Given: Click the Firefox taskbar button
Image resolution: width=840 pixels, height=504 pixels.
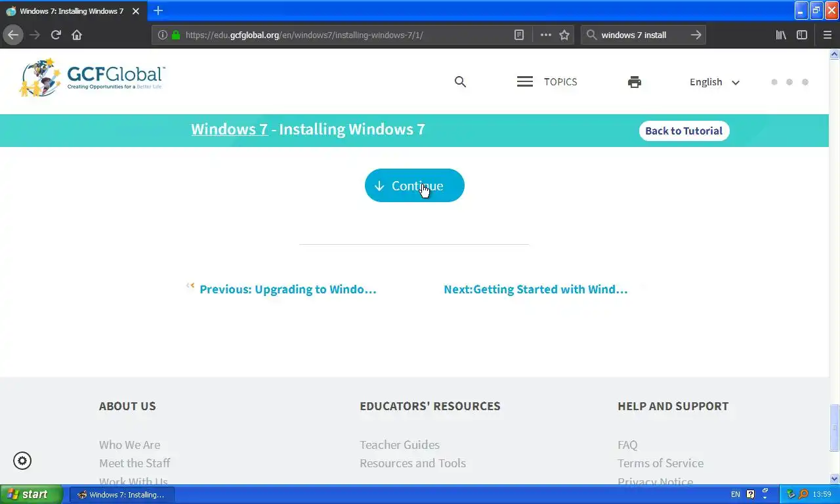Looking at the screenshot, I should coord(122,494).
